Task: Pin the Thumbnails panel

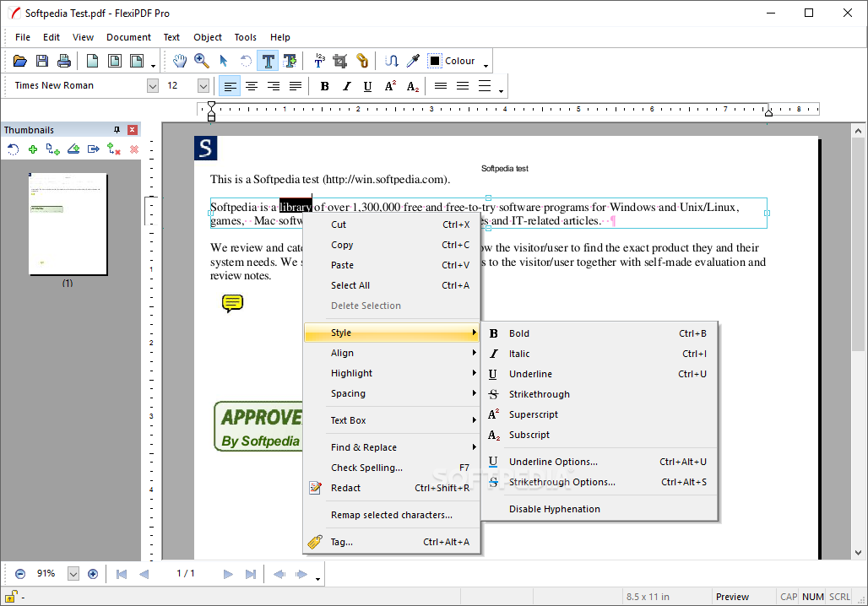Action: tap(117, 129)
